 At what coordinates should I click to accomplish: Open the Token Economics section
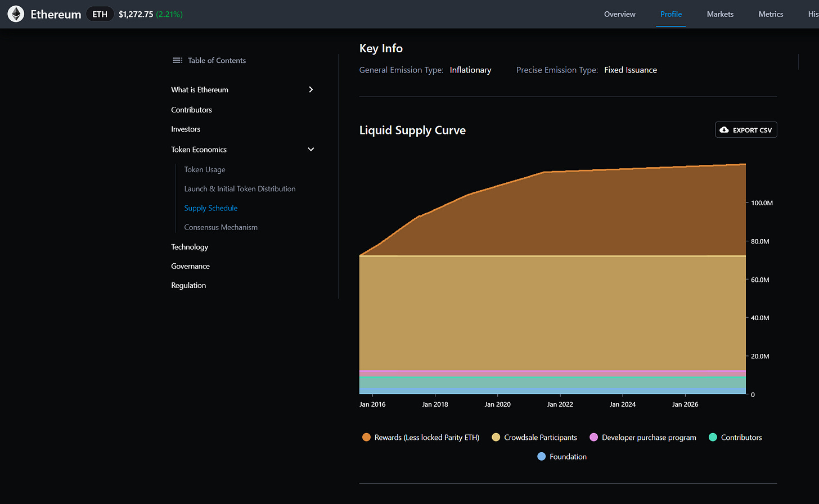point(199,150)
